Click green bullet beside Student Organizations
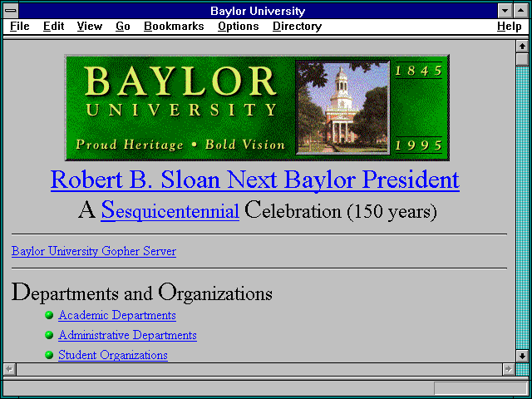The image size is (532, 399). pyautogui.click(x=49, y=355)
